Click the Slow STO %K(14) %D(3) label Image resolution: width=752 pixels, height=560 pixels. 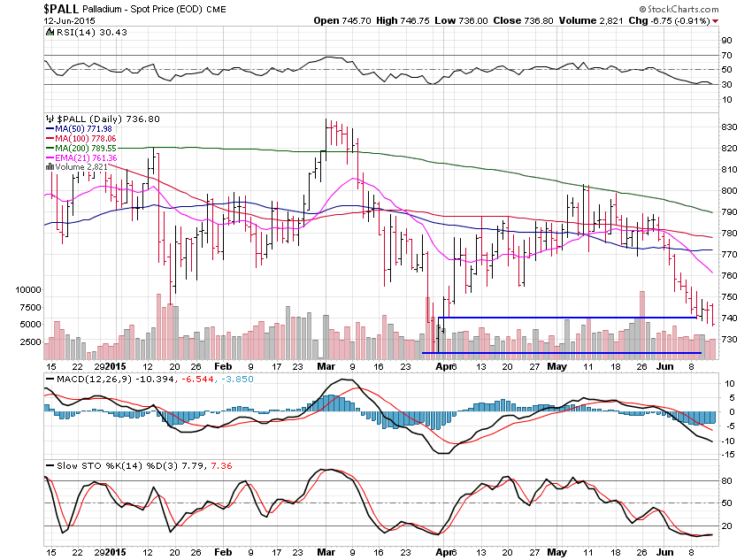pyautogui.click(x=118, y=465)
